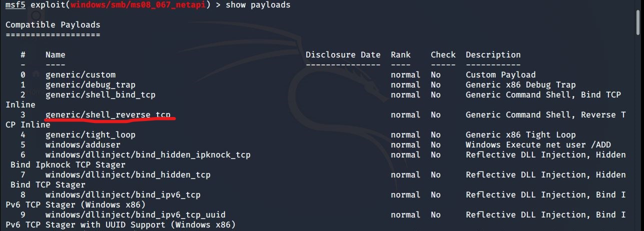
Task: Click the windows/adduser payload name
Action: pos(83,144)
